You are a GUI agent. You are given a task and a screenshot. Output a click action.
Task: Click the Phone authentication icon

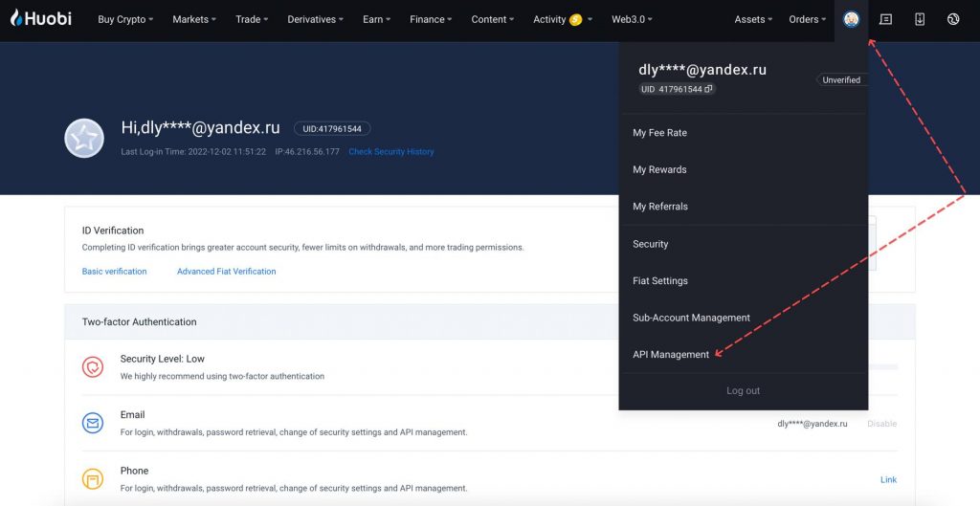[x=93, y=478]
